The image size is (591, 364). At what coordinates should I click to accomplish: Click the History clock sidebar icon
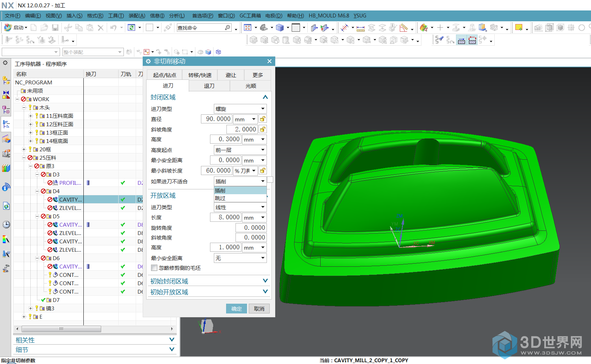tap(6, 225)
